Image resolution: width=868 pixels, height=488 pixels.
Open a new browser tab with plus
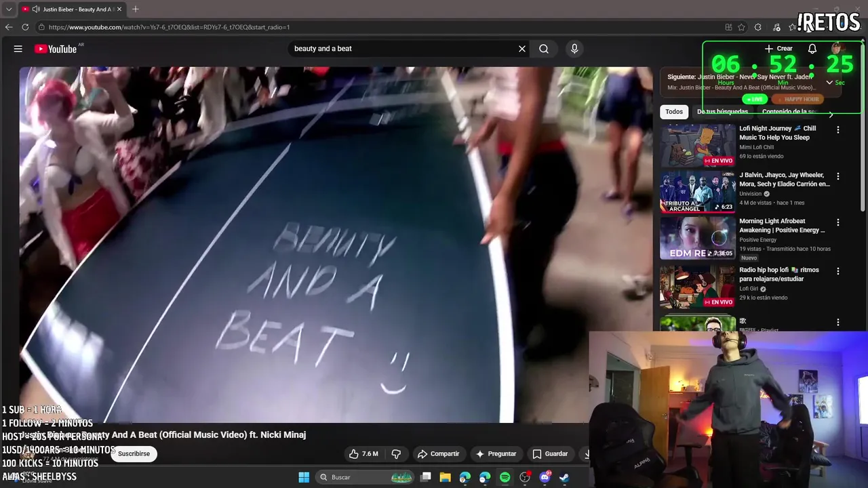[x=135, y=9]
